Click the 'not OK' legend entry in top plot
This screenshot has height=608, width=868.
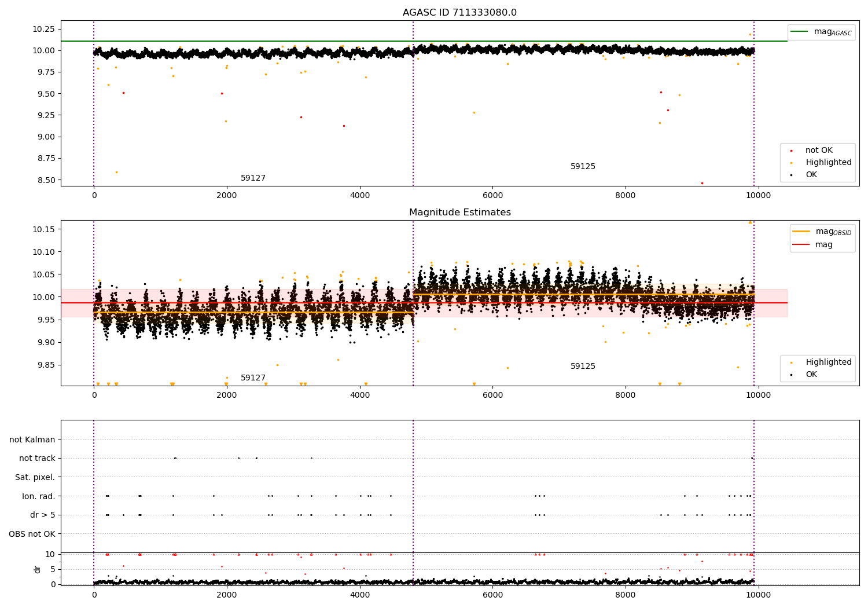click(819, 151)
